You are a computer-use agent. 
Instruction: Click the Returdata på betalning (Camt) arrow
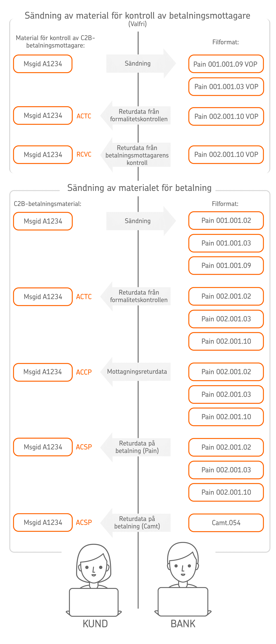point(136,522)
